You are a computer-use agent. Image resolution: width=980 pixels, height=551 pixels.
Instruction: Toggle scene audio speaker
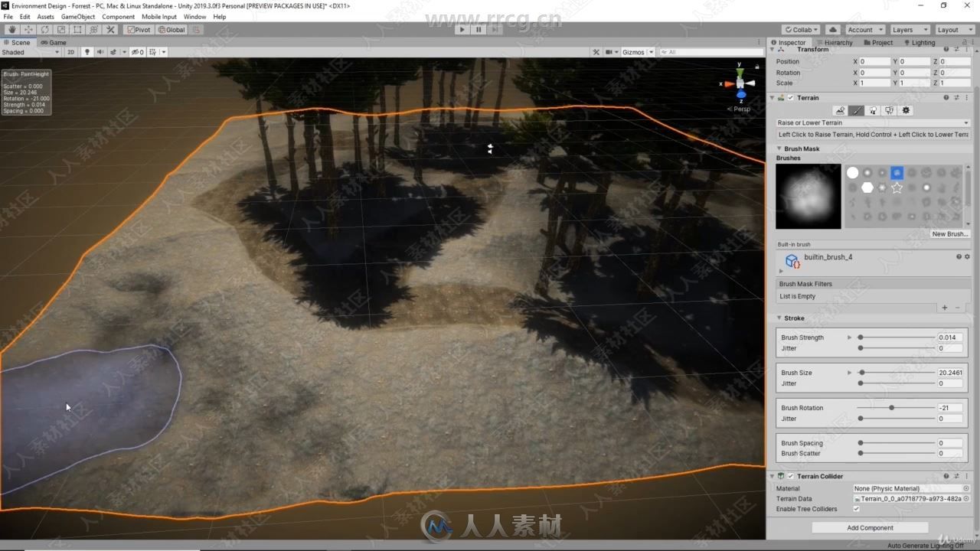coord(100,52)
